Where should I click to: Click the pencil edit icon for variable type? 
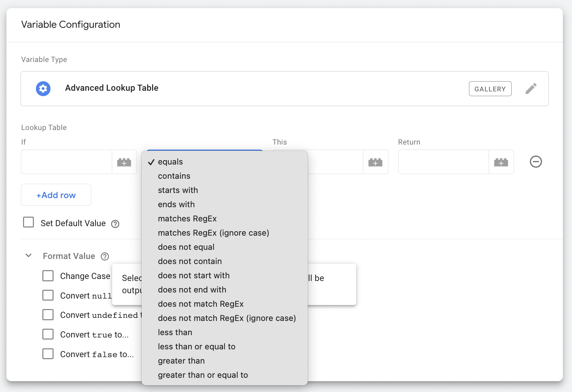tap(531, 89)
